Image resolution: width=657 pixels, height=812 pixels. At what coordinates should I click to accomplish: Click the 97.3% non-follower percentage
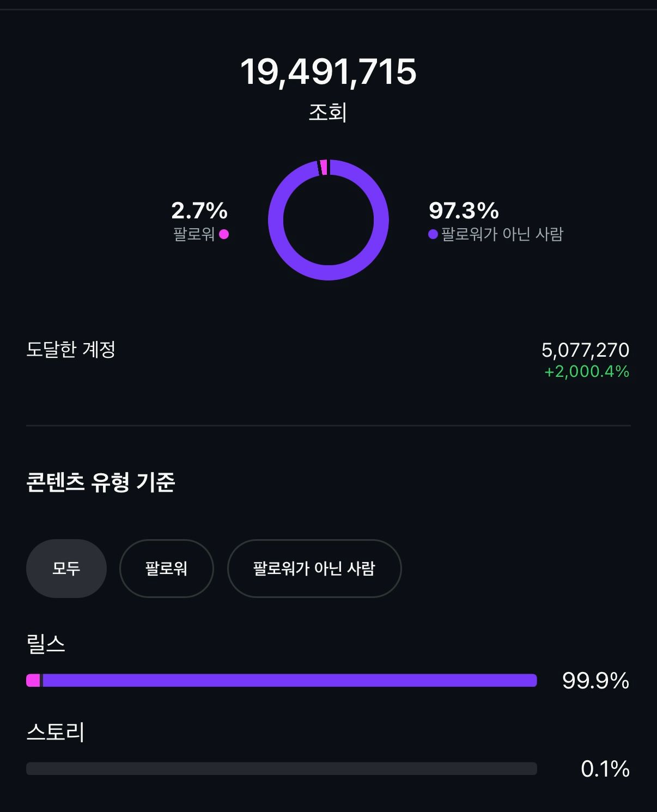(x=464, y=210)
